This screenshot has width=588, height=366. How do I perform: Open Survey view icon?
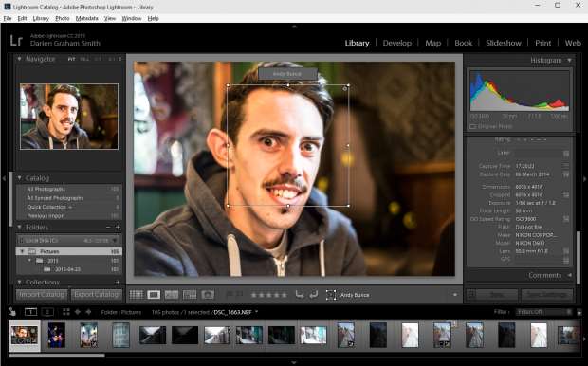190,295
